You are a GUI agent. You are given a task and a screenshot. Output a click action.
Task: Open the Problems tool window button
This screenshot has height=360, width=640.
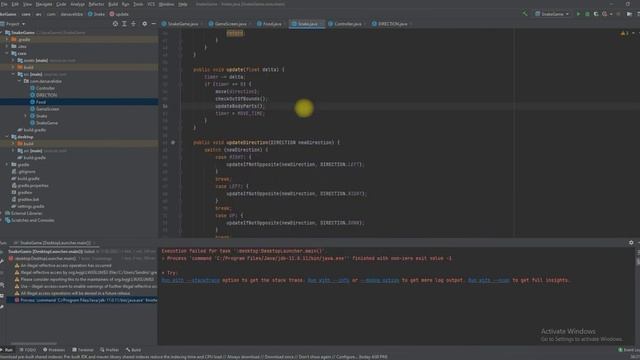(x=54, y=350)
